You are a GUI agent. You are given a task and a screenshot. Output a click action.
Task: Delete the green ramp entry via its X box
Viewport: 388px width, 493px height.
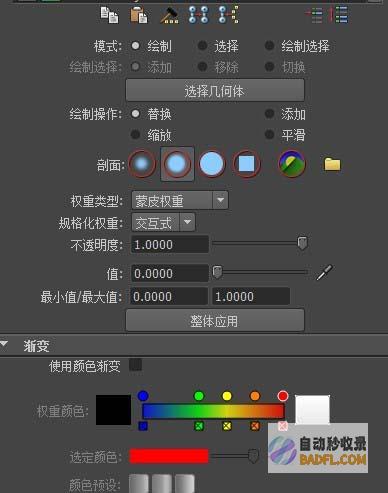click(199, 426)
